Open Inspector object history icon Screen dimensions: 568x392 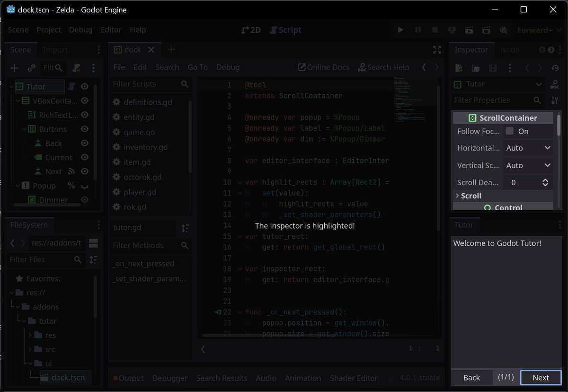[x=556, y=68]
